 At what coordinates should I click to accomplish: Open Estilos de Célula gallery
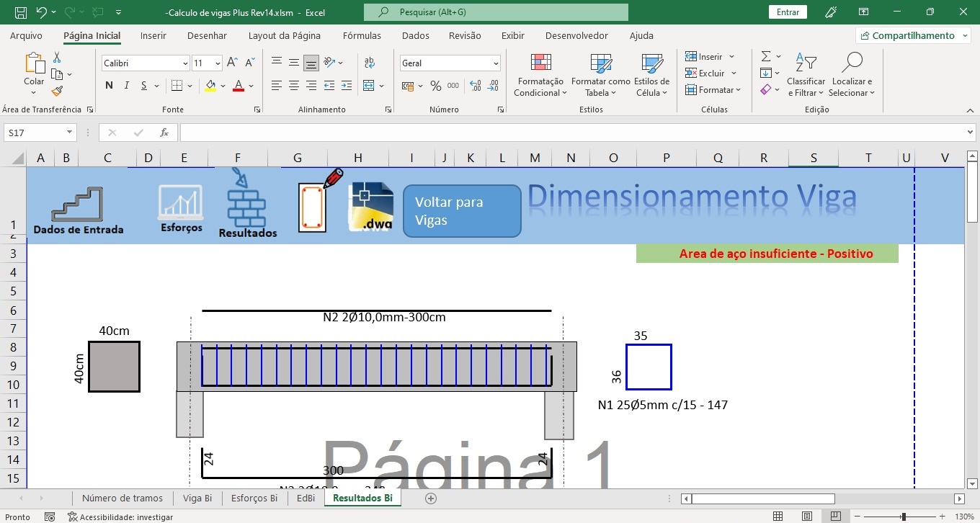pos(651,75)
